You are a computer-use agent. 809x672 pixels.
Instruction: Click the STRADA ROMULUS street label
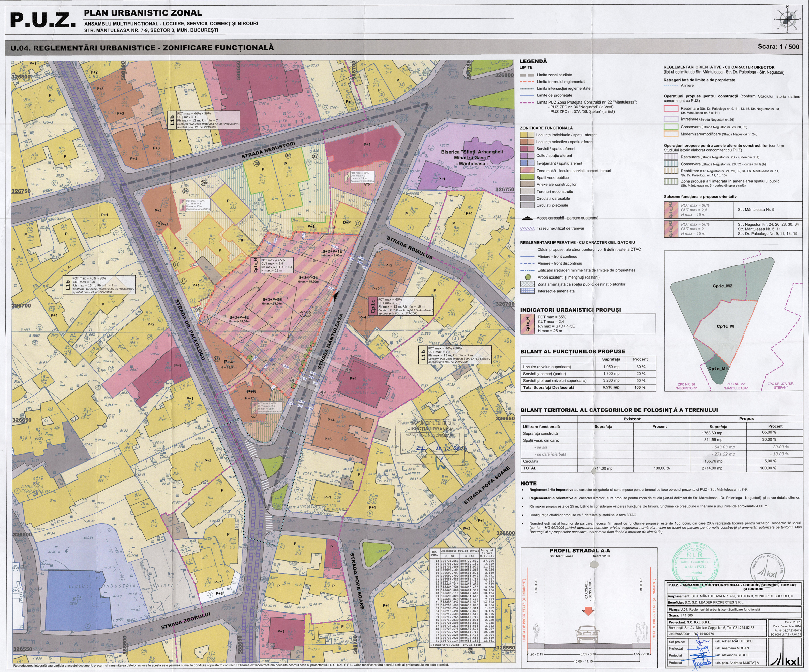click(x=410, y=248)
